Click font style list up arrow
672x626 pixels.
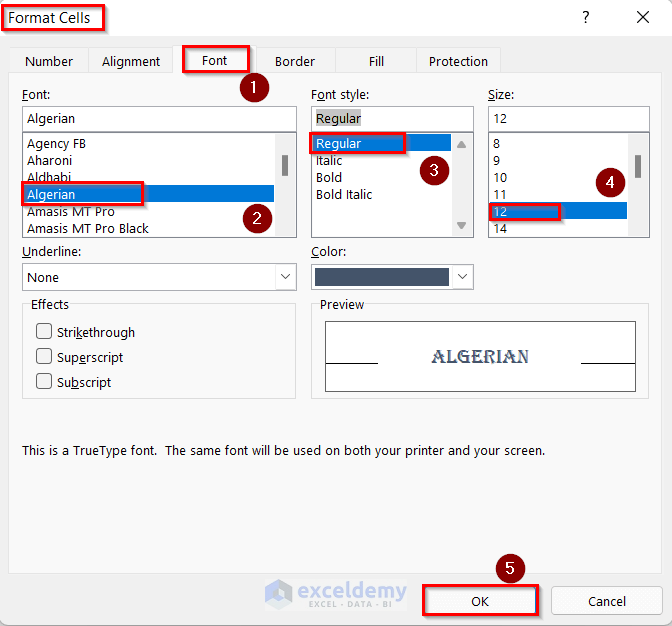coord(462,144)
